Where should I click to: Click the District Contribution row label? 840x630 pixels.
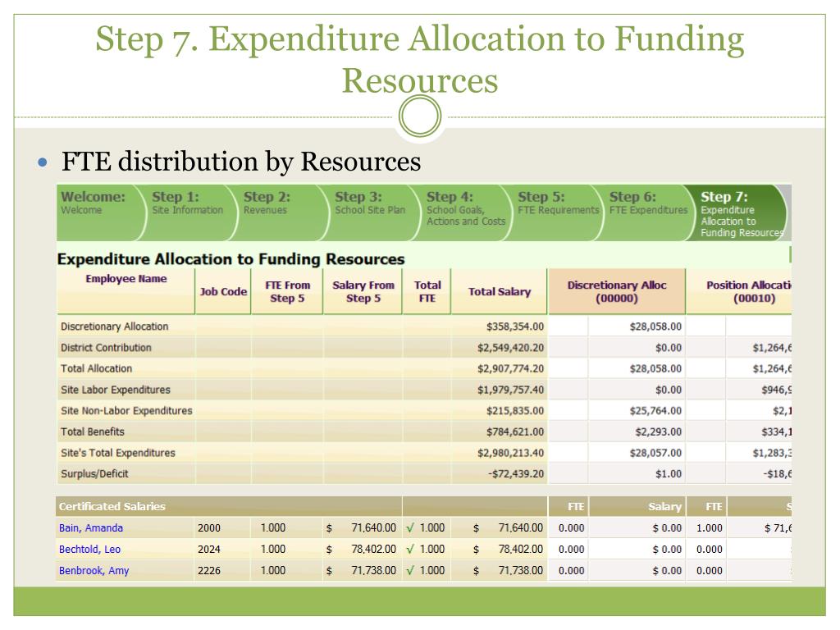tap(106, 348)
